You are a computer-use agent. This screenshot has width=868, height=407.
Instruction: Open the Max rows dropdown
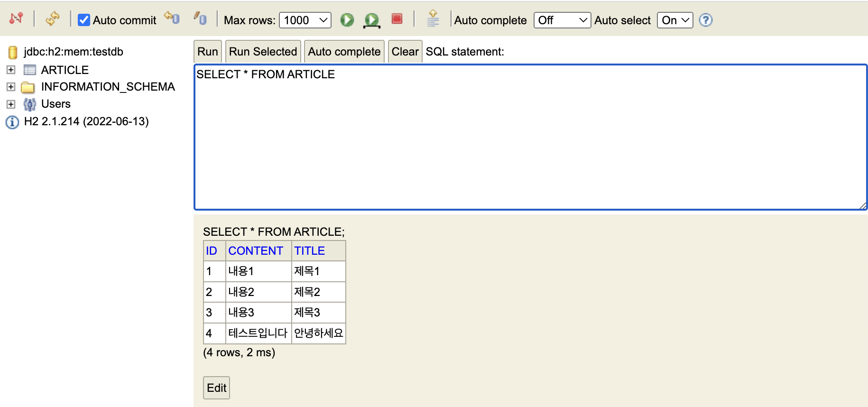click(305, 20)
